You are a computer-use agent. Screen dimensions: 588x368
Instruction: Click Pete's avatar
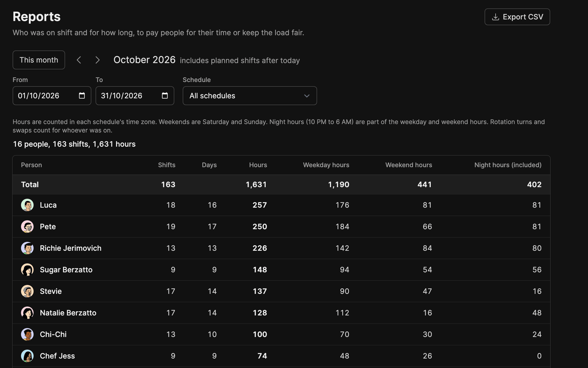[27, 227]
